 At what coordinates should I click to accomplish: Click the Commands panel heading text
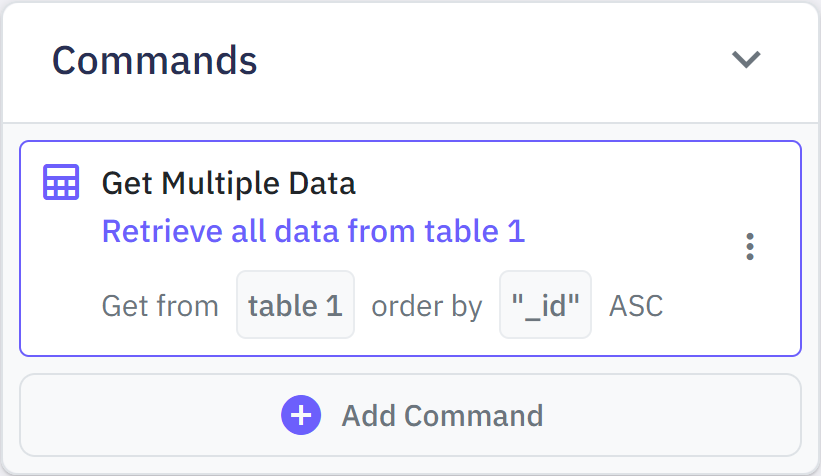[x=155, y=61]
